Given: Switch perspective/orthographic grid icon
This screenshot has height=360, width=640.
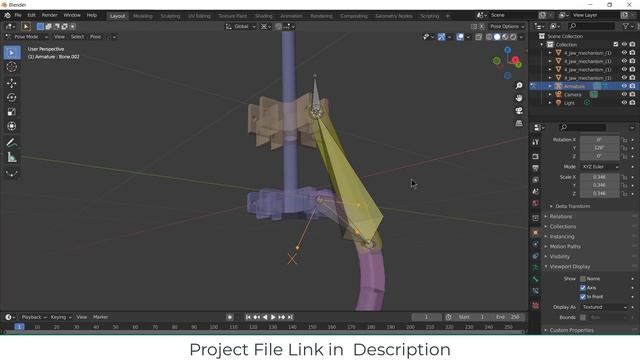Looking at the screenshot, I should click(x=519, y=123).
